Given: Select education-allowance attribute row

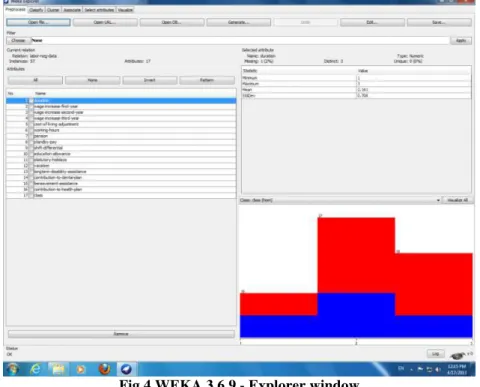Looking at the screenshot, I should [121, 154].
